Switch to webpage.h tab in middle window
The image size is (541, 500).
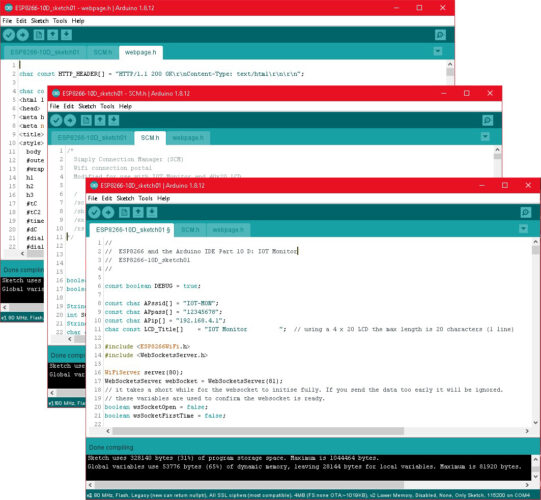(x=188, y=138)
